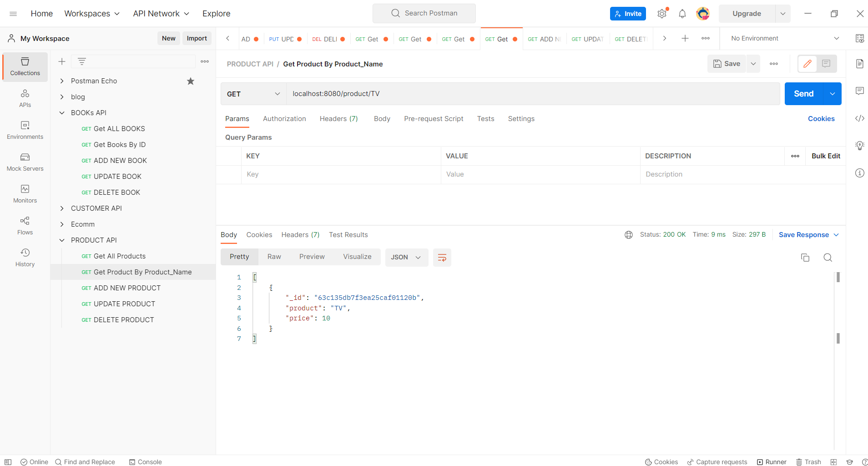
Task: Click the Send button
Action: (x=803, y=94)
